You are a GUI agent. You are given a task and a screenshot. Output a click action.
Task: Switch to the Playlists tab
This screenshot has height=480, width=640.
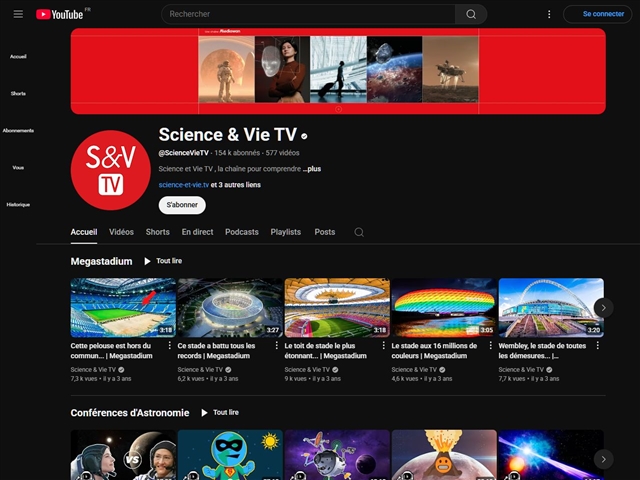(286, 232)
